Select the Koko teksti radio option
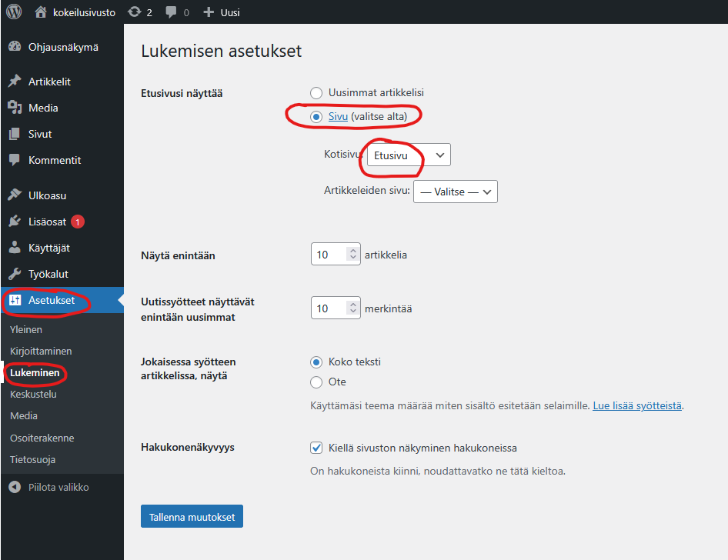 coord(316,362)
